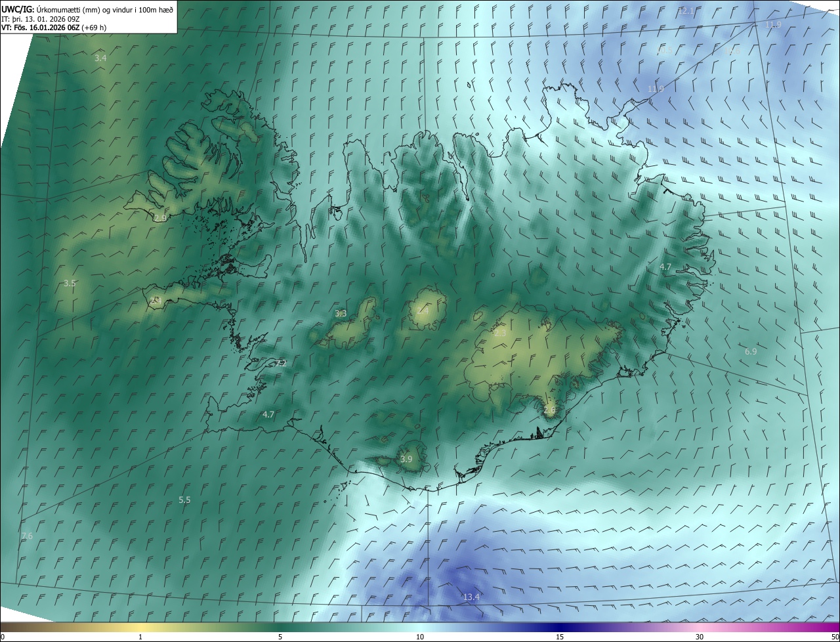Click the 4.7 value over east Iceland

(x=665, y=267)
